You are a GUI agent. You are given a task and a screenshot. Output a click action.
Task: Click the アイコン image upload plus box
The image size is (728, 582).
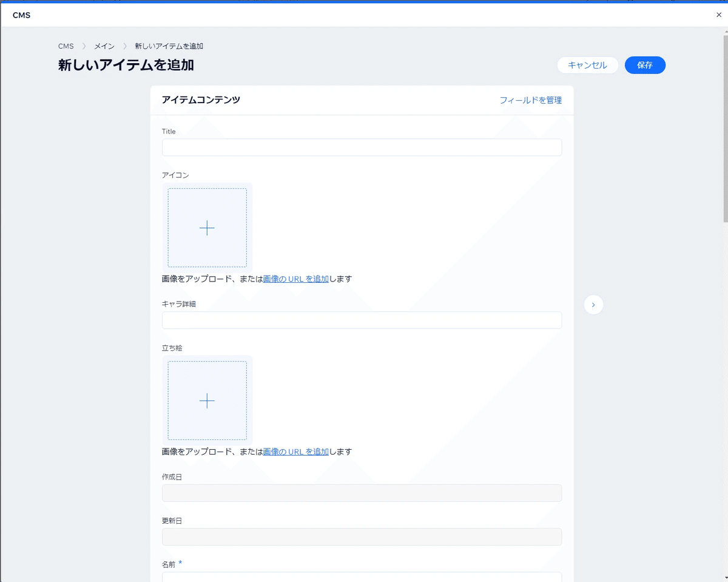pyautogui.click(x=207, y=228)
